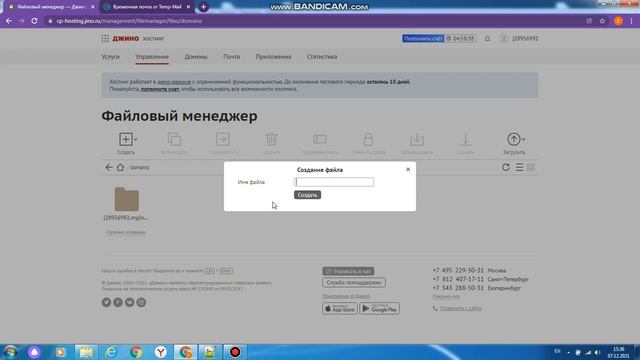Open the Домены menu tab
The image size is (640, 360).
click(196, 57)
